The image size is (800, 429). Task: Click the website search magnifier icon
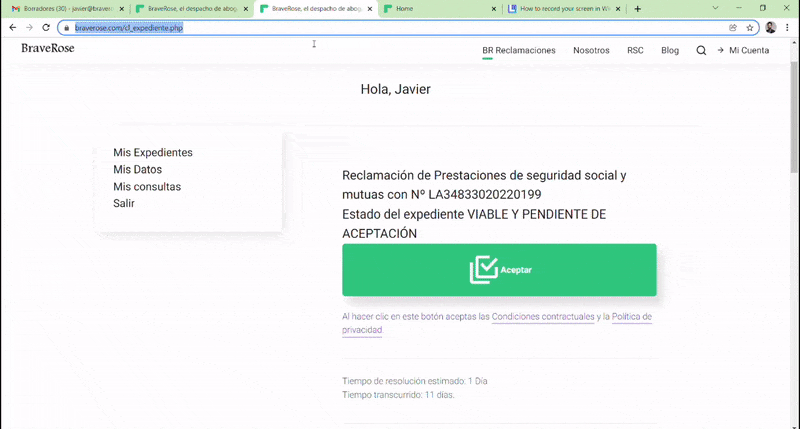click(701, 50)
